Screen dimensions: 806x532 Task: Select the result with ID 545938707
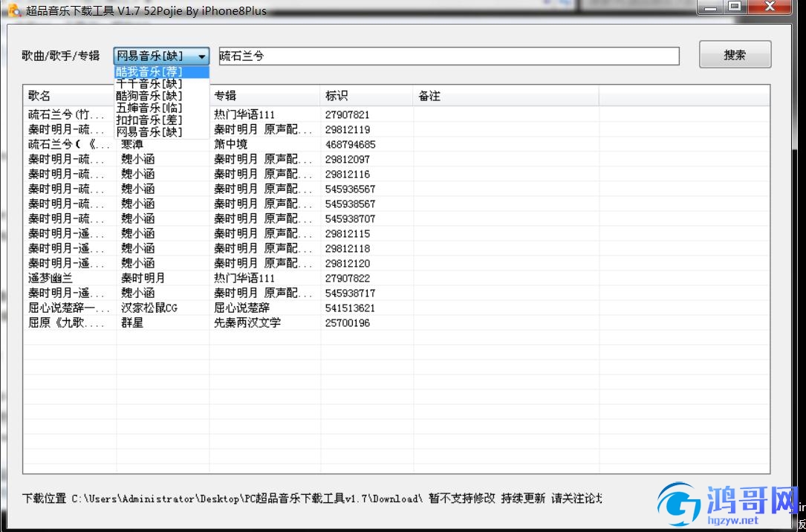click(x=397, y=219)
